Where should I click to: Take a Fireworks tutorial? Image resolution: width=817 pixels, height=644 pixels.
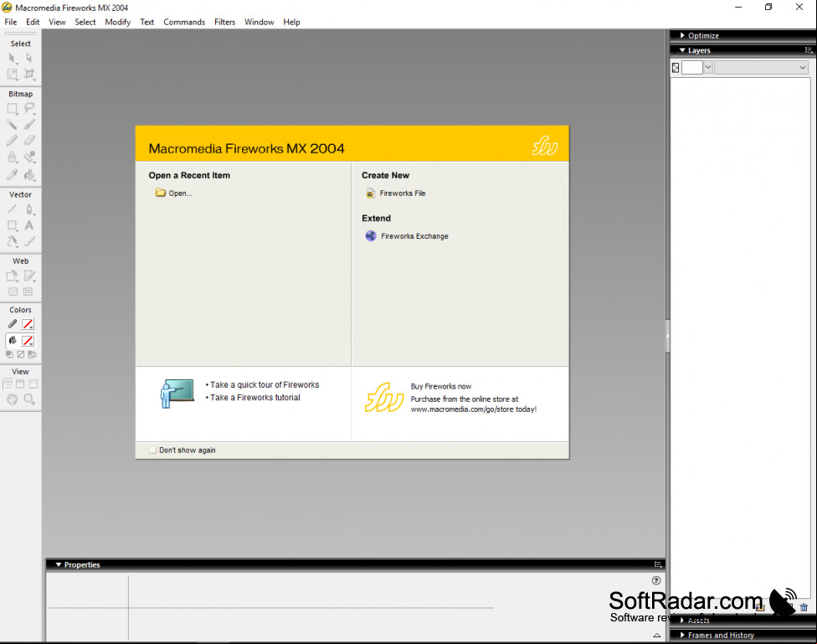pos(255,397)
